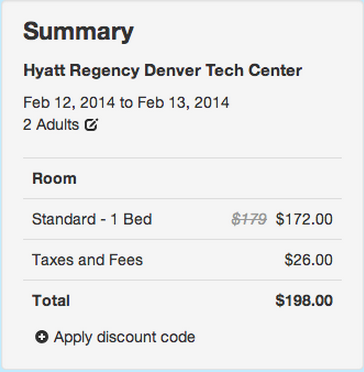Click the edit icon next to 2 Adults
Image resolution: width=364 pixels, height=372 pixels.
91,125
